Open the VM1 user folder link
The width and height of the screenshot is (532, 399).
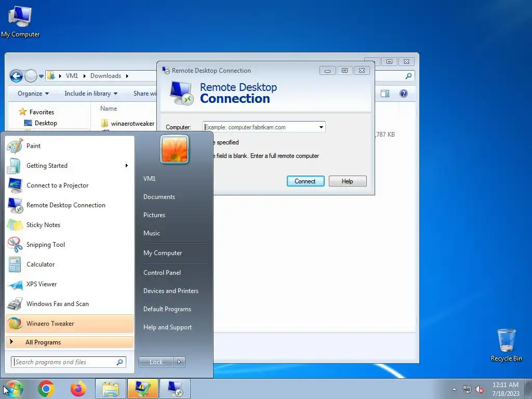(149, 179)
